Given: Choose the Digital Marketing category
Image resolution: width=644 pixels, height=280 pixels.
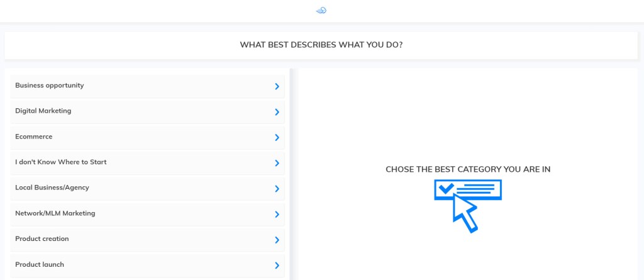Looking at the screenshot, I should [43, 111].
